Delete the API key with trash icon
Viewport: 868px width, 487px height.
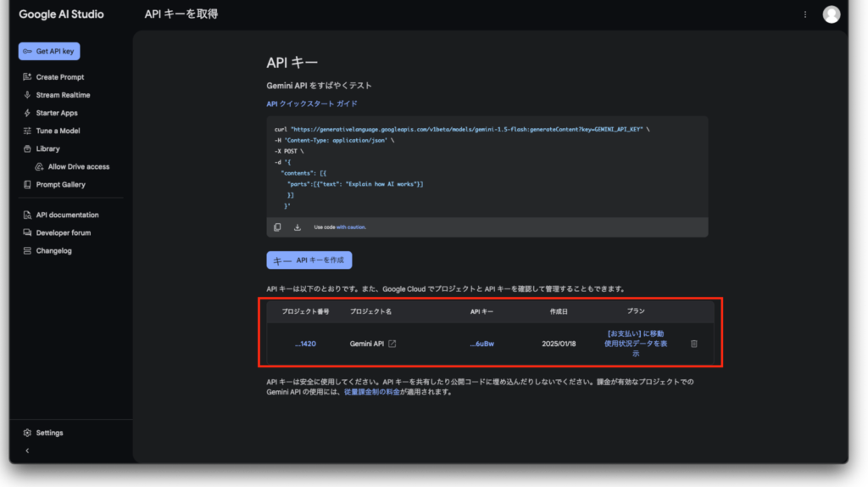[x=693, y=344]
